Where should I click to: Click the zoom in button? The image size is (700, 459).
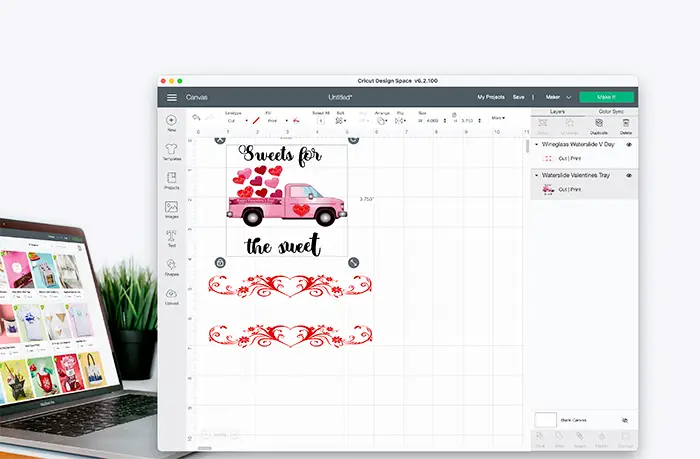[234, 434]
